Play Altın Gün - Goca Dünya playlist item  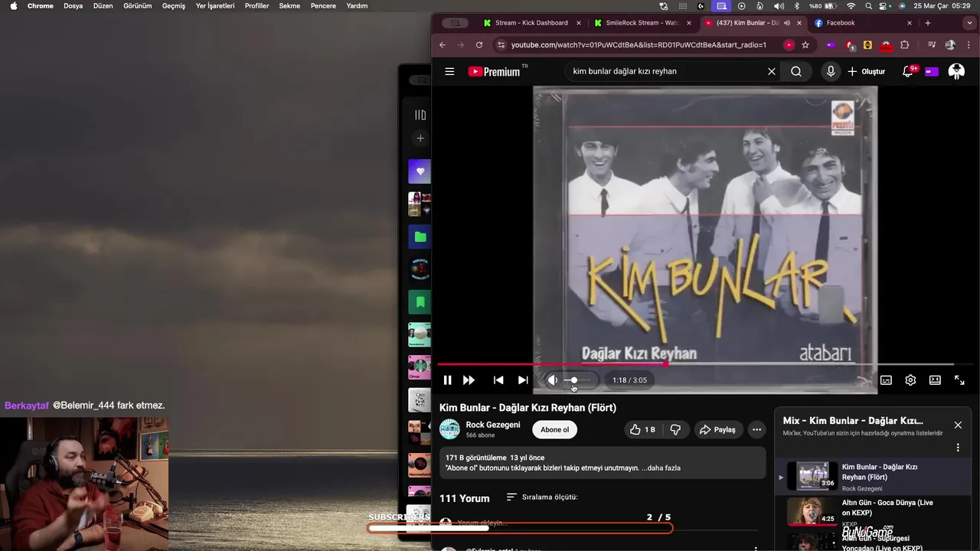(873, 511)
